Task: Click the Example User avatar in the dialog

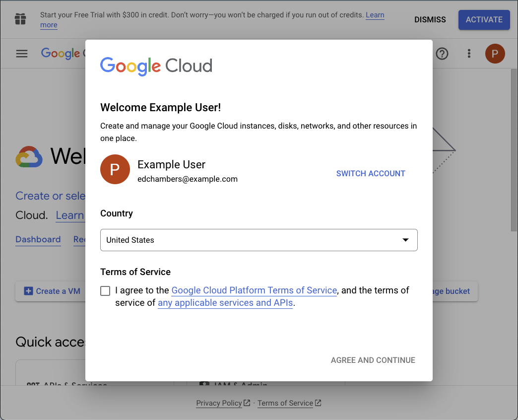Action: point(115,169)
